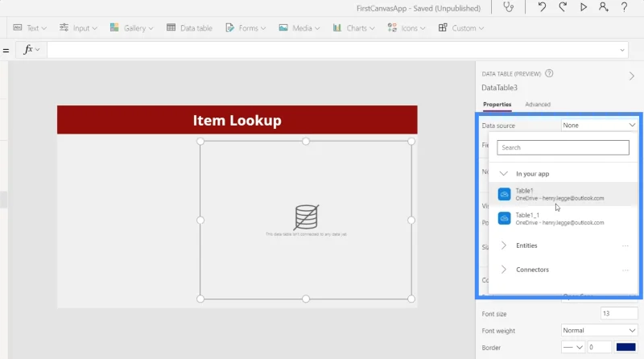Select Table1 data source
Screen dimensions: 644x359
tap(563, 194)
